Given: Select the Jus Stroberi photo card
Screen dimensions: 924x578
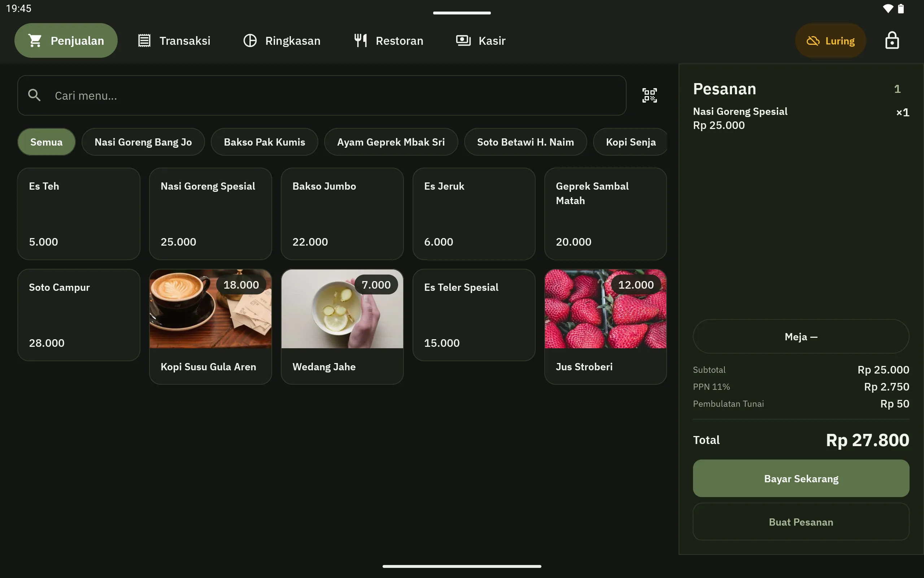Looking at the screenshot, I should point(606,327).
